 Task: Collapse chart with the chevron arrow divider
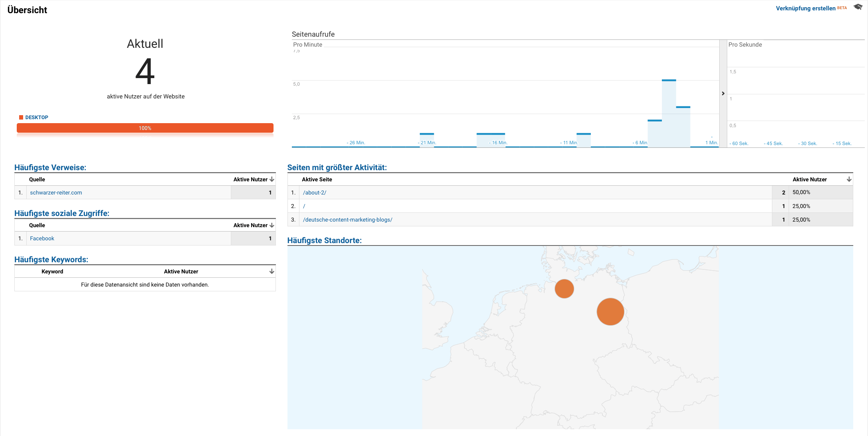coord(723,94)
